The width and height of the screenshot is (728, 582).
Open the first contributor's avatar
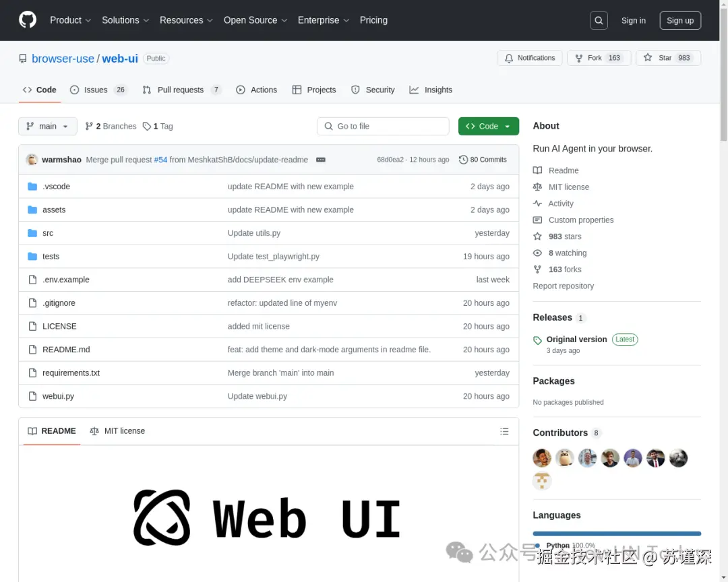coord(542,458)
